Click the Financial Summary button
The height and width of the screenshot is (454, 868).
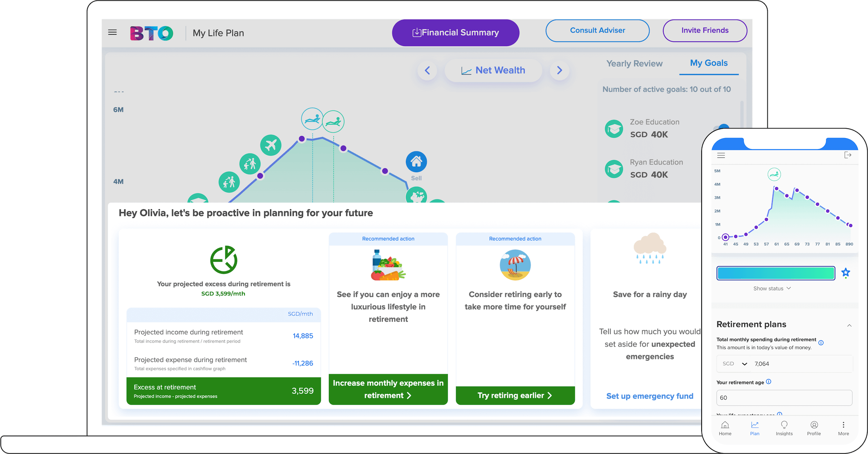455,33
